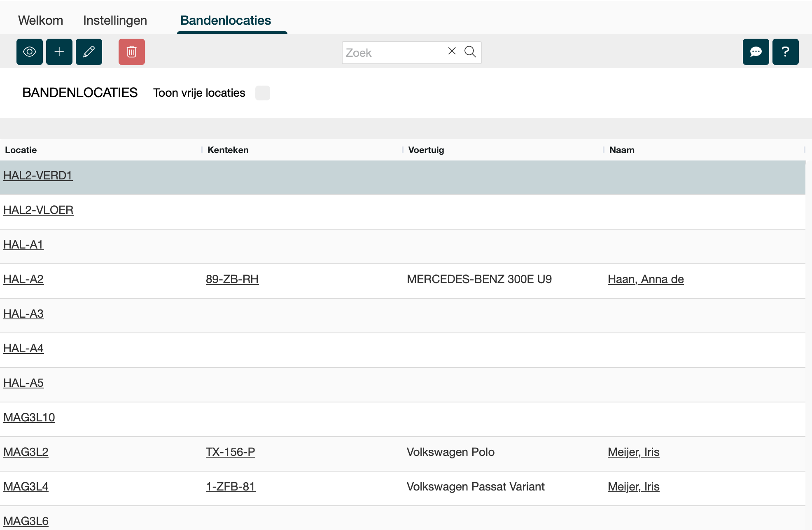
Task: Sort by the Kenteken column header
Action: click(228, 150)
